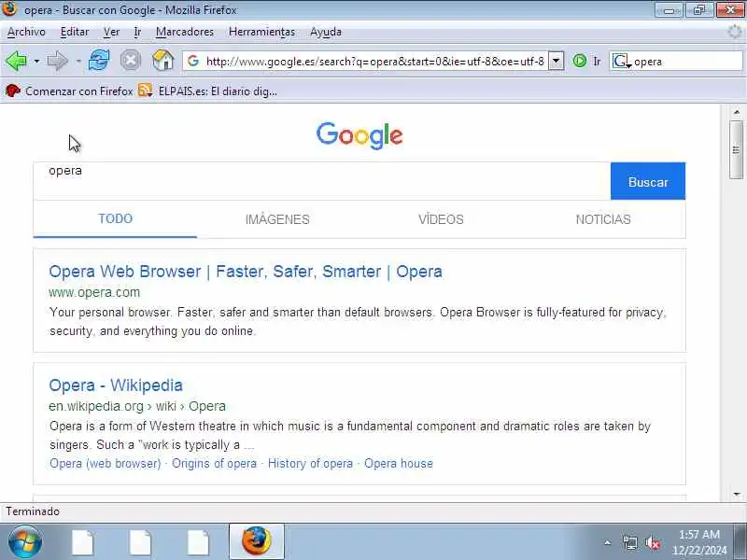The height and width of the screenshot is (560, 747).
Task: Open the Opera (web browser) sublink
Action: click(x=106, y=463)
